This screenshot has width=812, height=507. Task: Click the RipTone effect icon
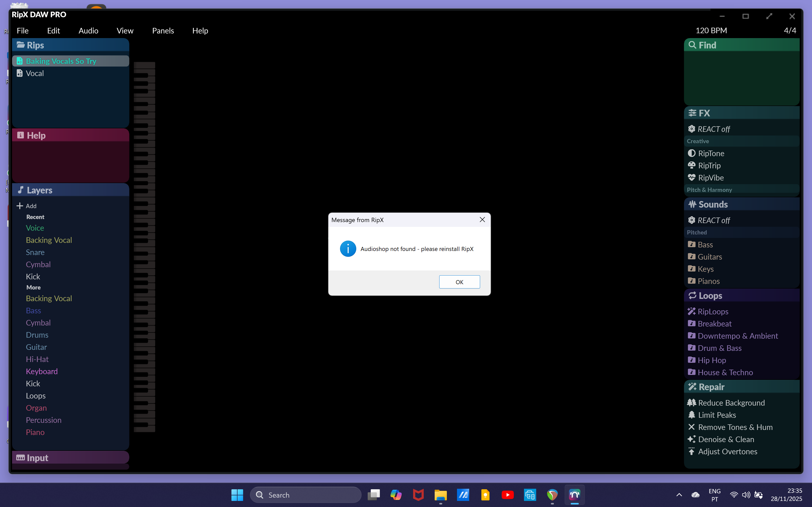pyautogui.click(x=691, y=153)
